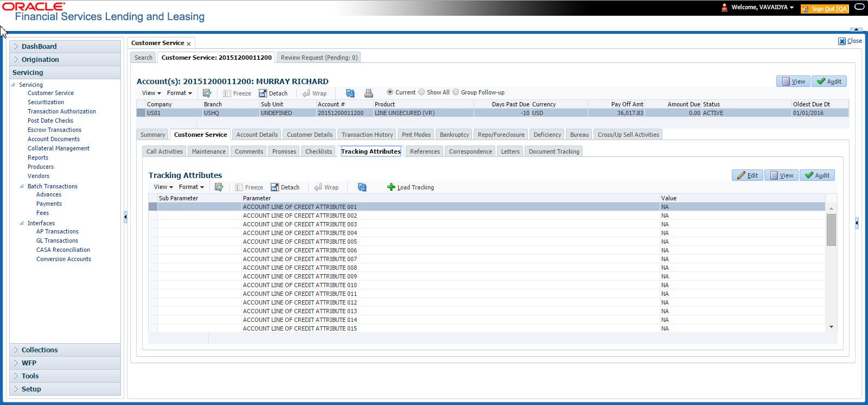This screenshot has height=405, width=868.
Task: Click the scroll-up arrow of the tracking table
Action: 831,208
